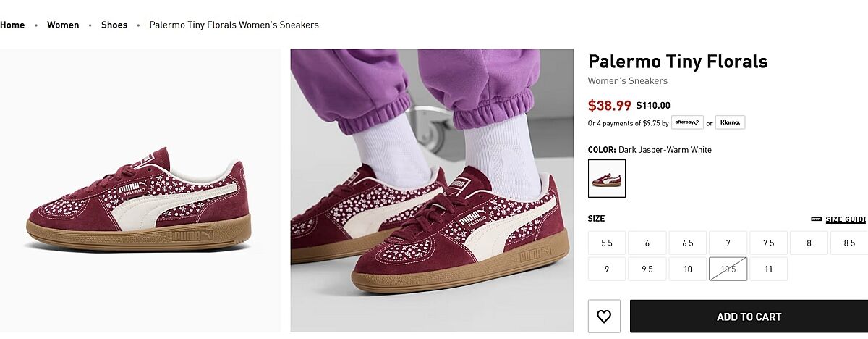Click the Klarna payment logo
This screenshot has width=868, height=339.
(731, 122)
